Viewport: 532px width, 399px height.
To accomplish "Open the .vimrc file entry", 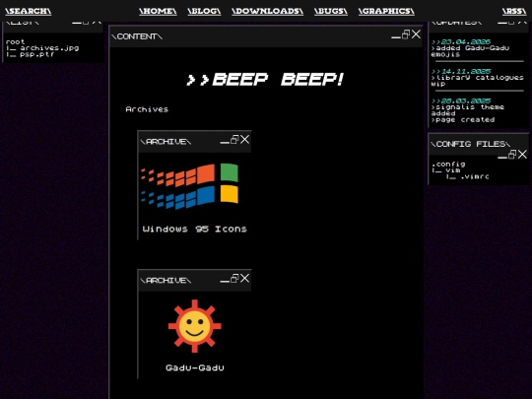I will point(475,176).
